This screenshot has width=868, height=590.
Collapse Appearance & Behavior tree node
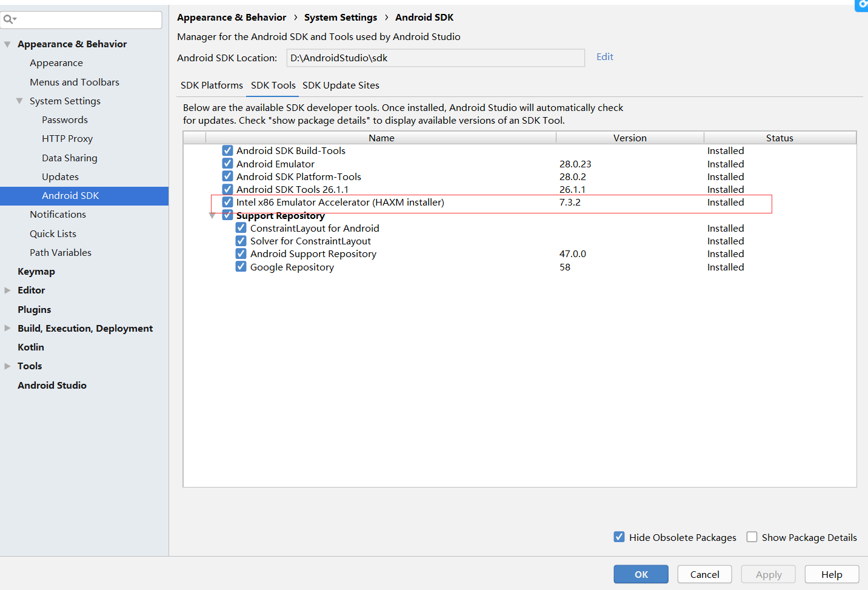click(7, 44)
